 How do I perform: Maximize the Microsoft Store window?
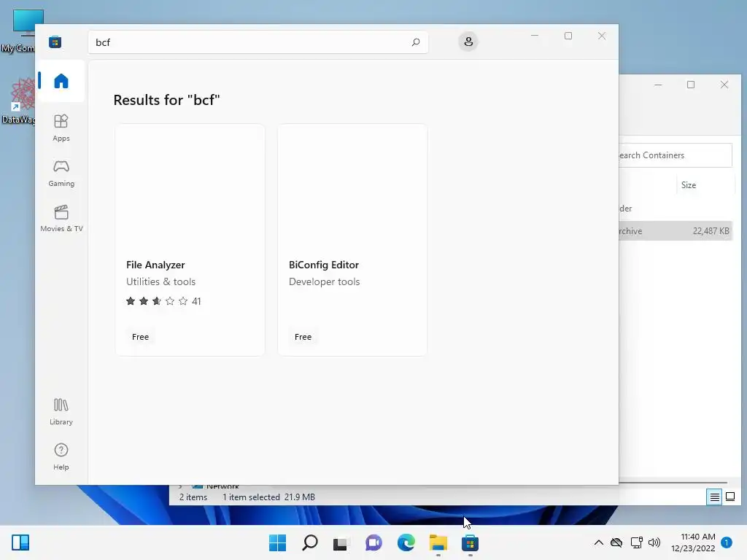(x=568, y=36)
